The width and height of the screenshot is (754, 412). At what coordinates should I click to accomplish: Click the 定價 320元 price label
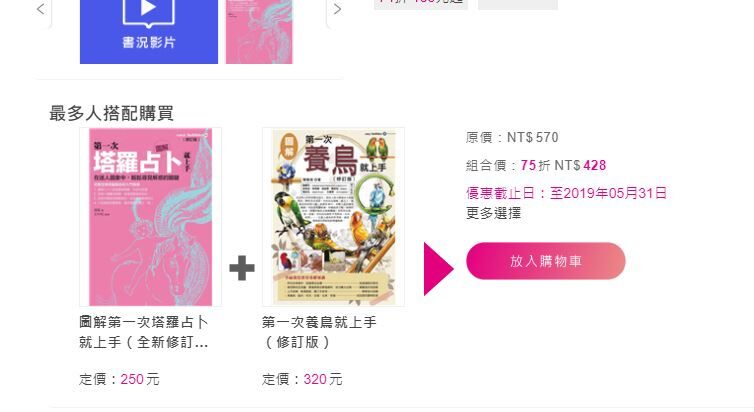pos(302,379)
